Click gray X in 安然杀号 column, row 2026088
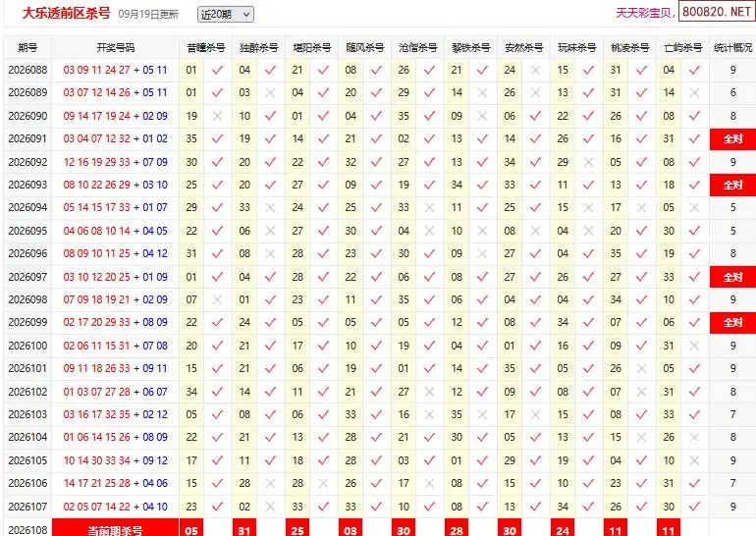The width and height of the screenshot is (756, 536). [x=535, y=70]
